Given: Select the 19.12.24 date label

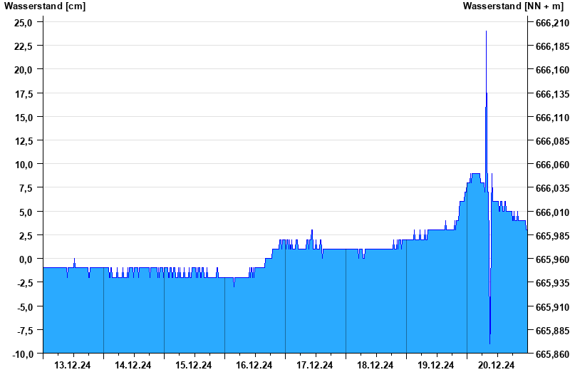Looking at the screenshot, I should click(x=436, y=365).
